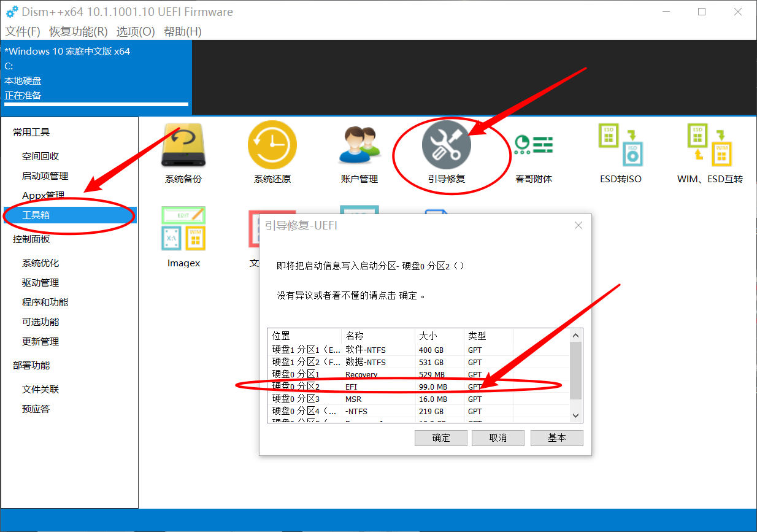Screen dimensions: 757x532
Task: Launch the 系统还原 restore tool
Action: point(272,145)
